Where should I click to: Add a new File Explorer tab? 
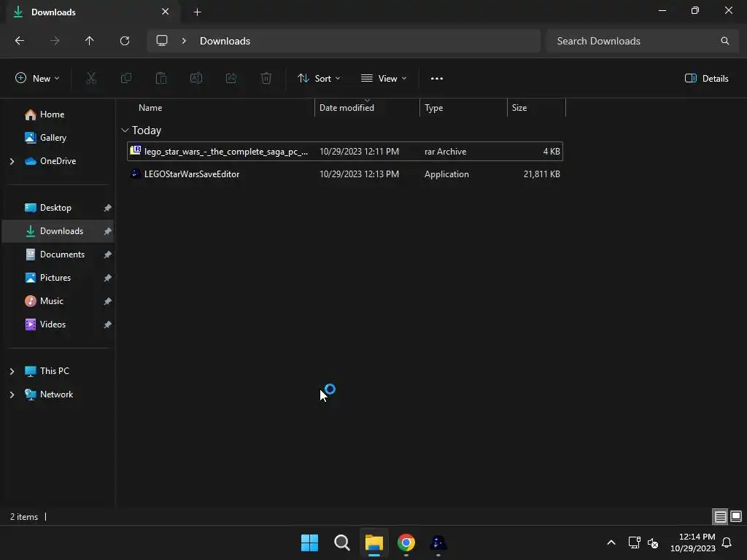(x=197, y=12)
